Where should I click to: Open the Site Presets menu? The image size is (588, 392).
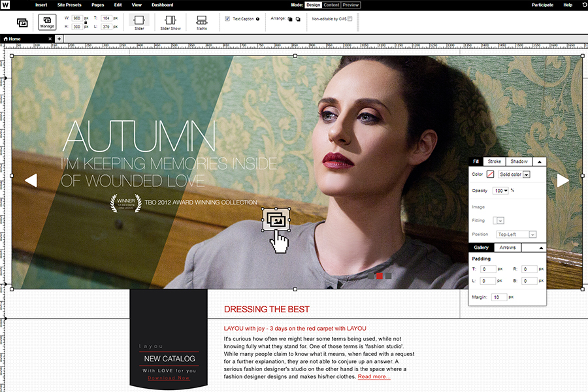(x=69, y=5)
